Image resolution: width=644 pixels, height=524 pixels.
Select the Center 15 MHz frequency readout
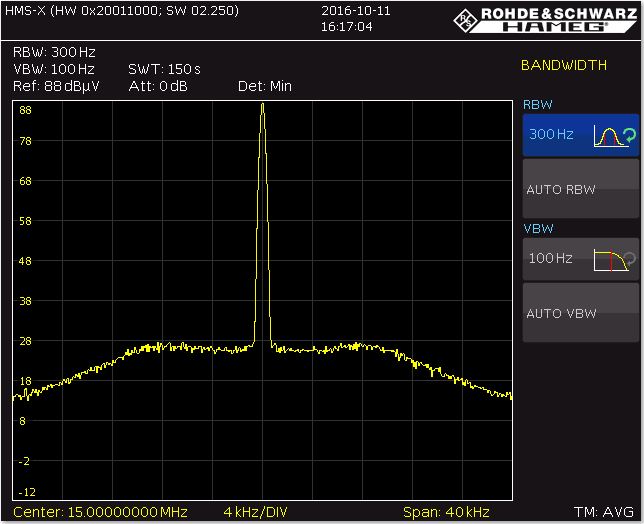101,512
